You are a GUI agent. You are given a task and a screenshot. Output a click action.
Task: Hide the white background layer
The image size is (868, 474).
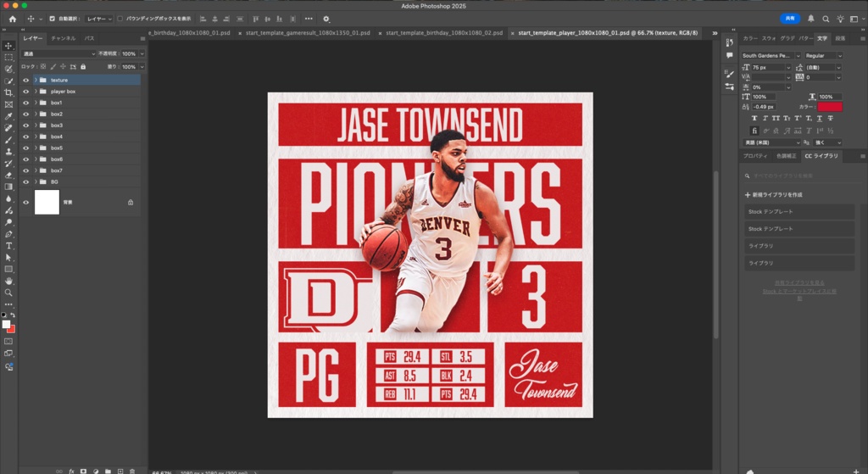(25, 202)
